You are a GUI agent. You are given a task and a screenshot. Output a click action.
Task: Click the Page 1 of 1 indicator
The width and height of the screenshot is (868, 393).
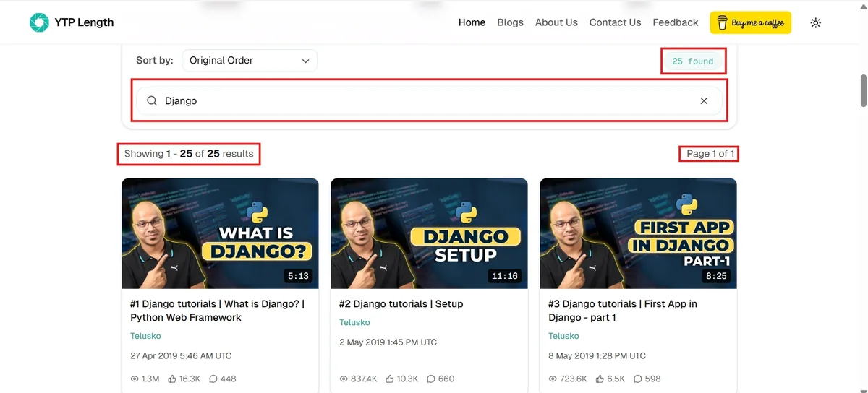click(710, 154)
